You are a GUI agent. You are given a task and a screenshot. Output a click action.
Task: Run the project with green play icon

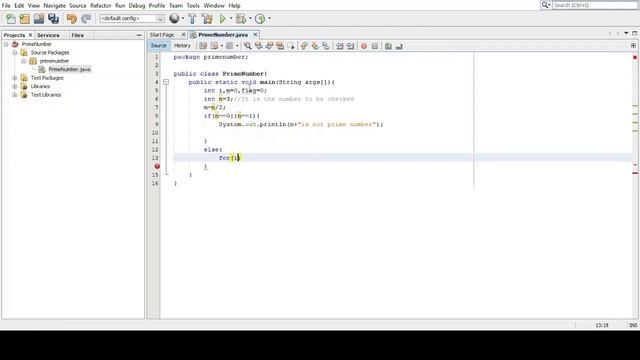(x=223, y=19)
